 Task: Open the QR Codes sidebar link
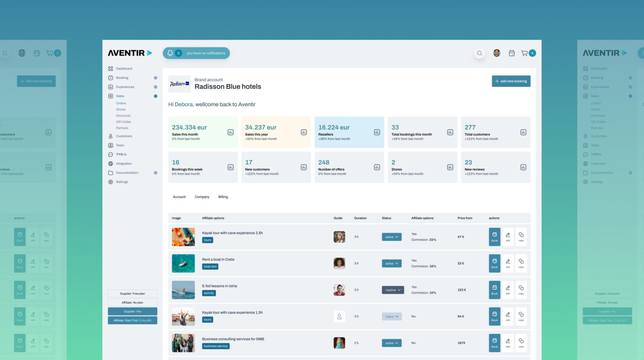point(123,122)
